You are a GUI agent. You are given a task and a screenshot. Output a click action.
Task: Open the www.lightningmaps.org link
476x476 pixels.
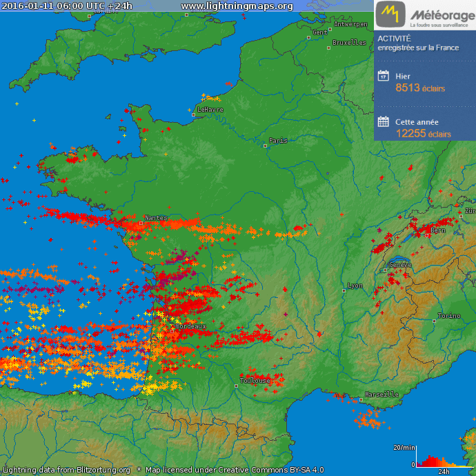237,6
